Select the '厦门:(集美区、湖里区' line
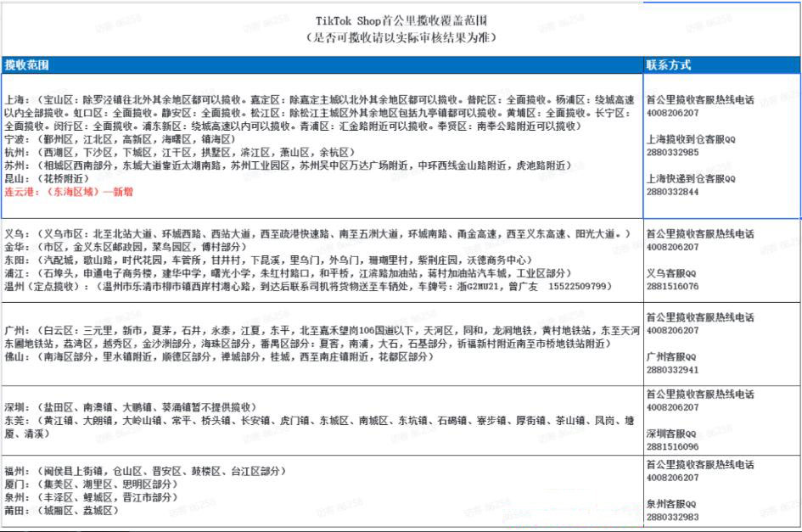 coord(91,484)
